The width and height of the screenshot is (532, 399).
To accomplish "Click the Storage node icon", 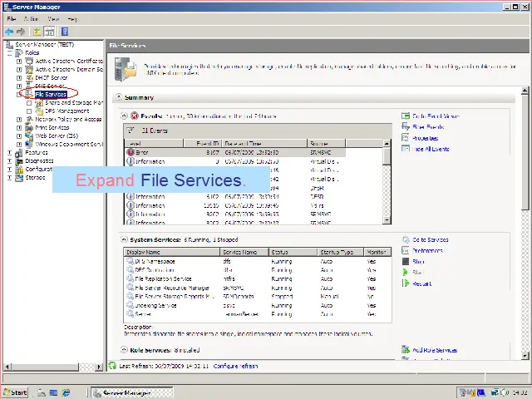I will point(19,177).
